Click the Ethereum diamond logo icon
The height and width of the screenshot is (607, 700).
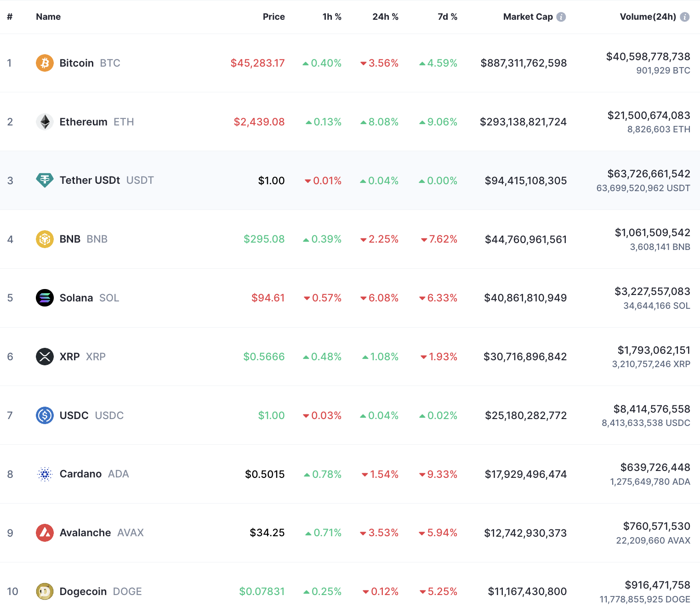coord(45,122)
